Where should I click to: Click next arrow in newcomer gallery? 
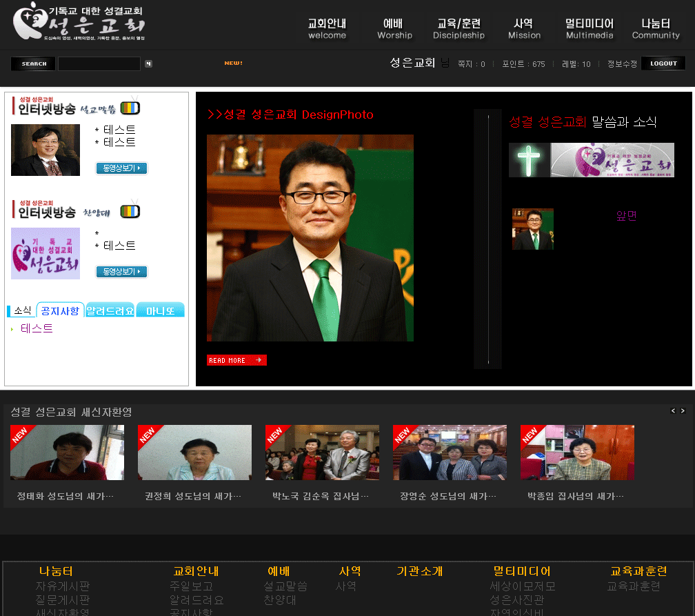[683, 411]
